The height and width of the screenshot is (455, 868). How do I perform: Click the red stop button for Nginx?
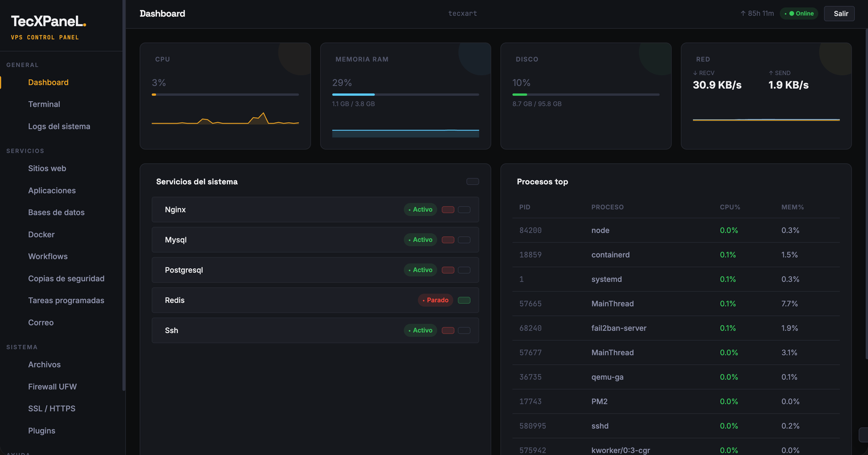[448, 210]
